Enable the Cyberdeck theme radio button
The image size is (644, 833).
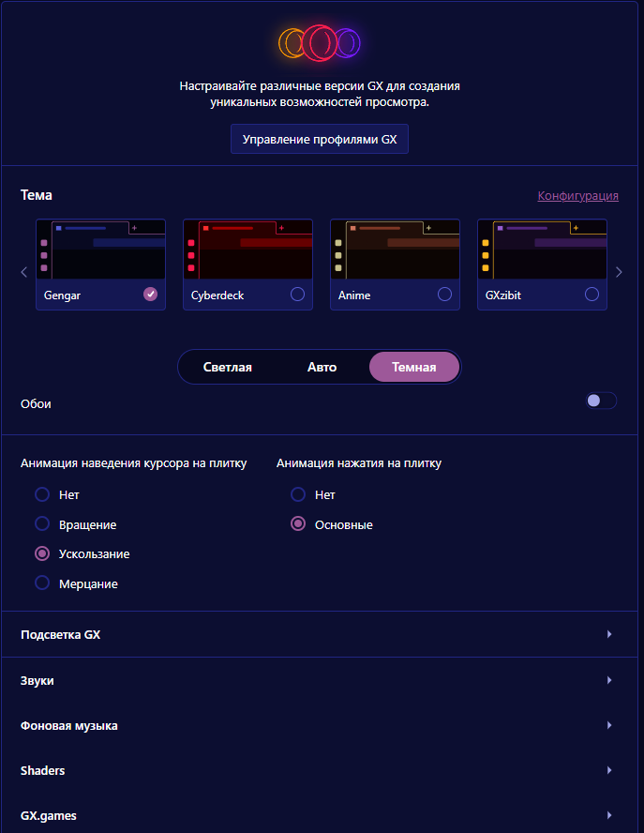297,295
